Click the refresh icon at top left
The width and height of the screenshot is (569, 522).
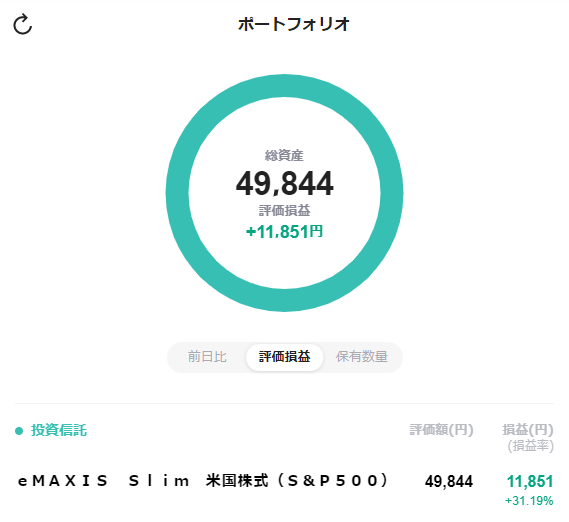22,24
